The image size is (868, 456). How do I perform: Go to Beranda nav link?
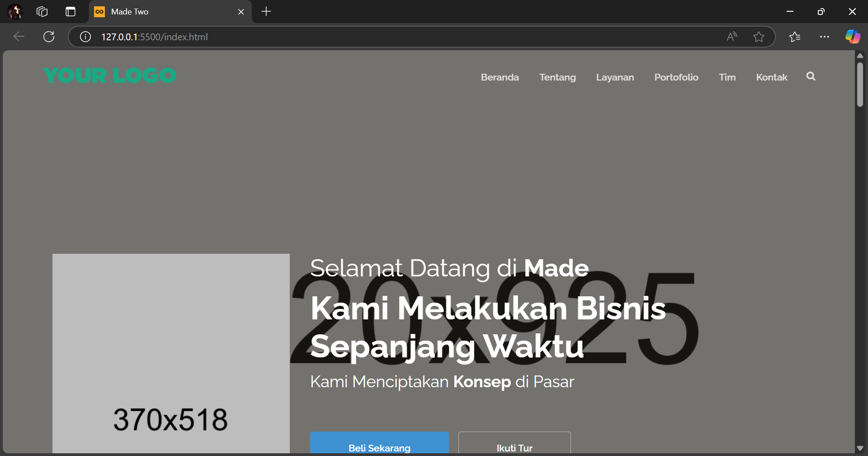point(500,77)
